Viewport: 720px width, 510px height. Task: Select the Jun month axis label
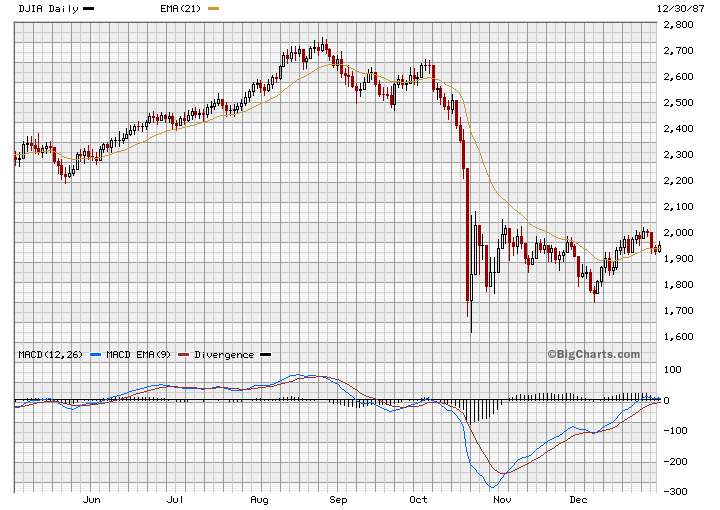(92, 499)
